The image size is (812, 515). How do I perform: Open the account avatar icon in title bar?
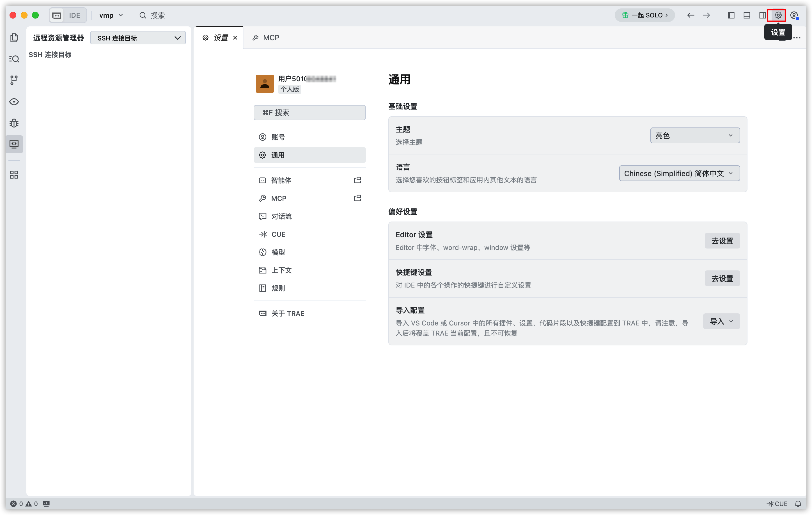pos(794,15)
